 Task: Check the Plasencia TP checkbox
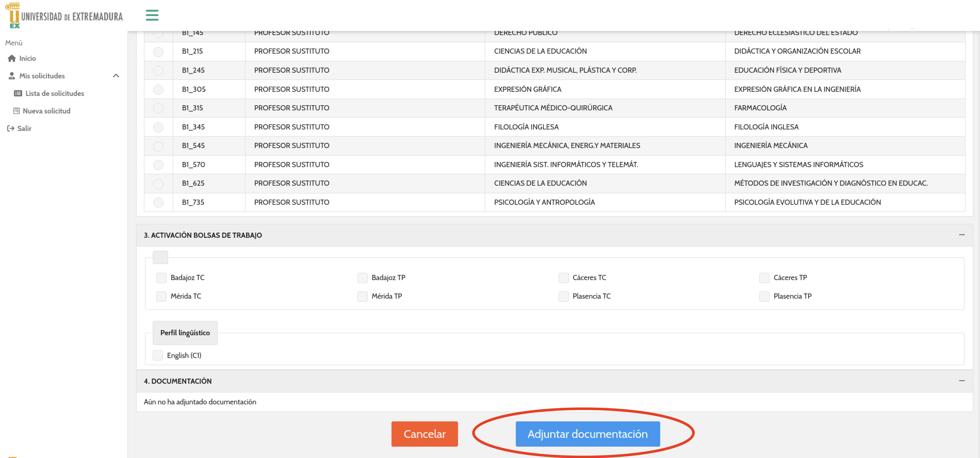click(764, 296)
